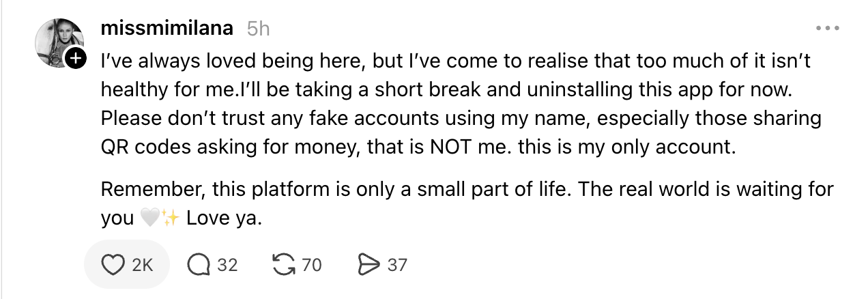Click the white heart emoji in post
Screen dimensions: 868x299
point(149,218)
